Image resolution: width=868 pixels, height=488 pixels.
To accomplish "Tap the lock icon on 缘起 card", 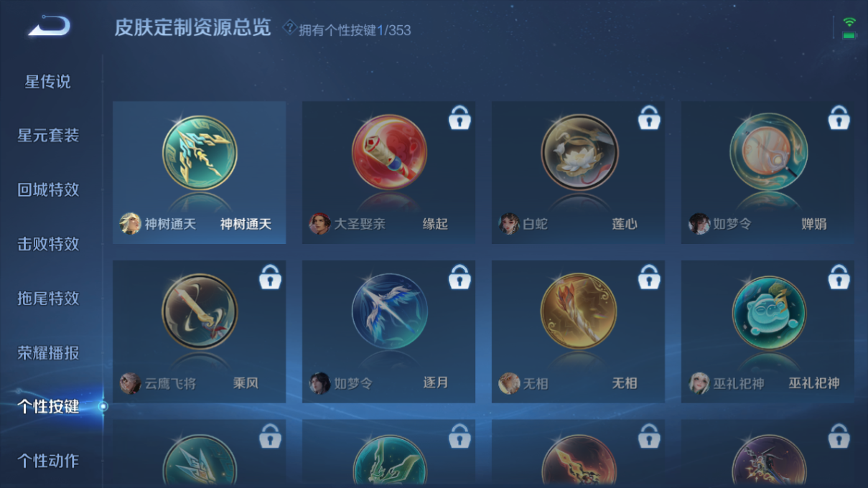I will click(459, 118).
